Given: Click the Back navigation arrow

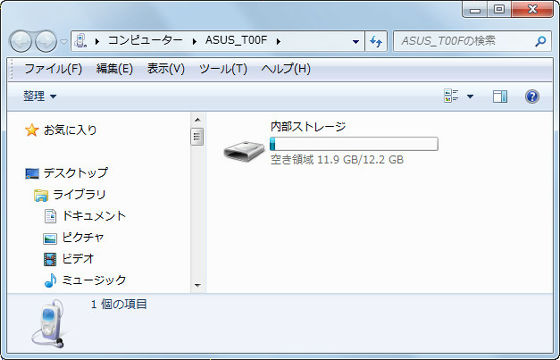Looking at the screenshot, I should [x=20, y=41].
